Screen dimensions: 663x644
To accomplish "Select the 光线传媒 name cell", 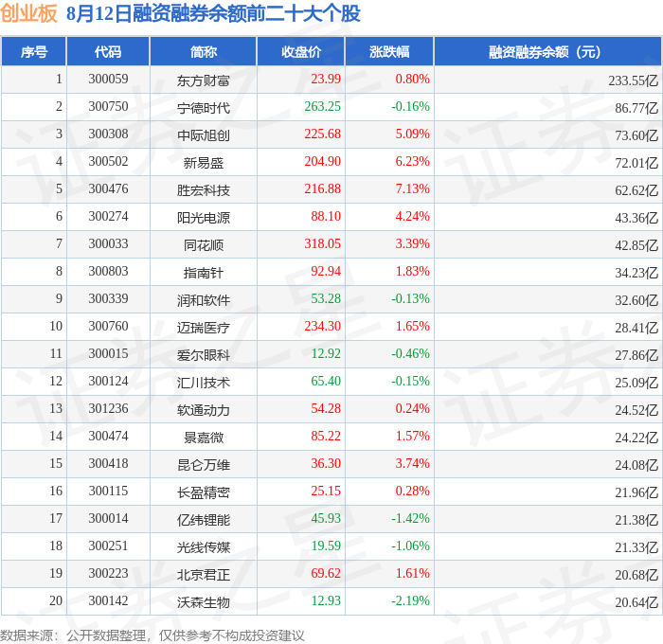I will [204, 547].
